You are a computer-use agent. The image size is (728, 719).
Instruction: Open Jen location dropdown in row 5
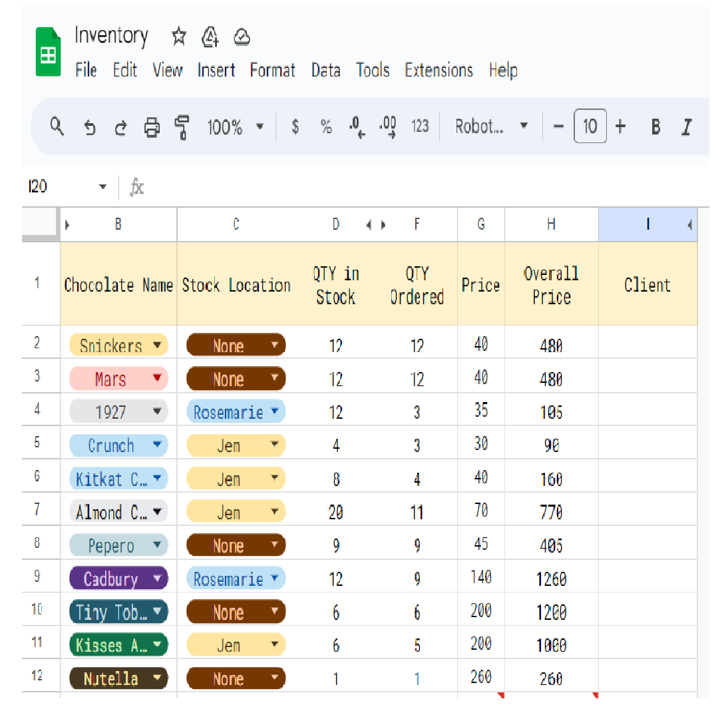point(274,444)
